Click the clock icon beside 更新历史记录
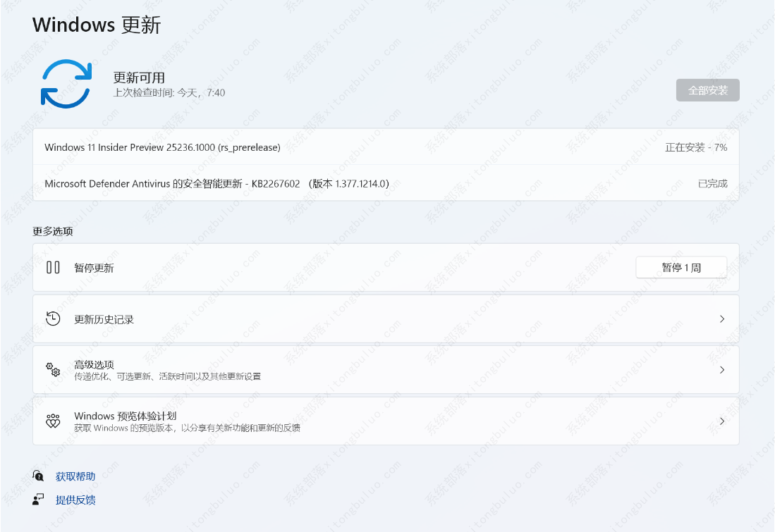The height and width of the screenshot is (532, 775). coord(53,318)
